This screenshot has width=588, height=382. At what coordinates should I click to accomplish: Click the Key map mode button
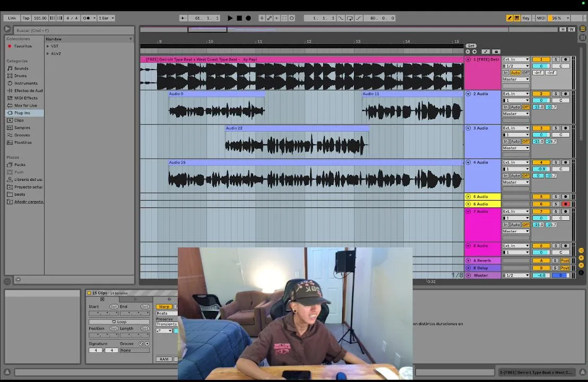[526, 18]
